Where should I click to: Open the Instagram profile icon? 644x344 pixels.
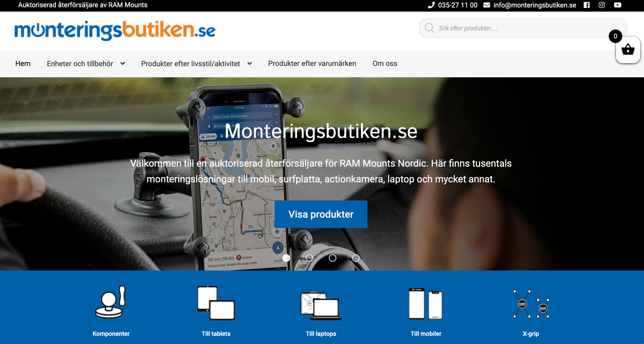click(602, 5)
